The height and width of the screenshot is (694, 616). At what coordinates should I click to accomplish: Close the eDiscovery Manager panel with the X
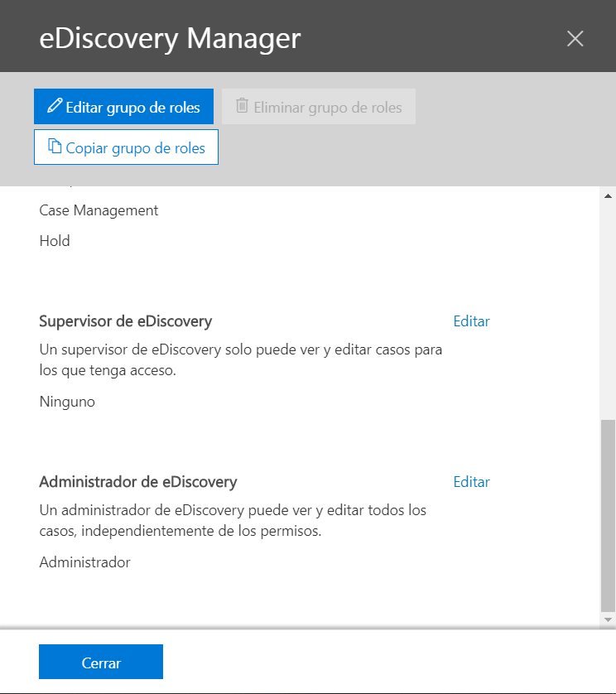click(x=575, y=38)
